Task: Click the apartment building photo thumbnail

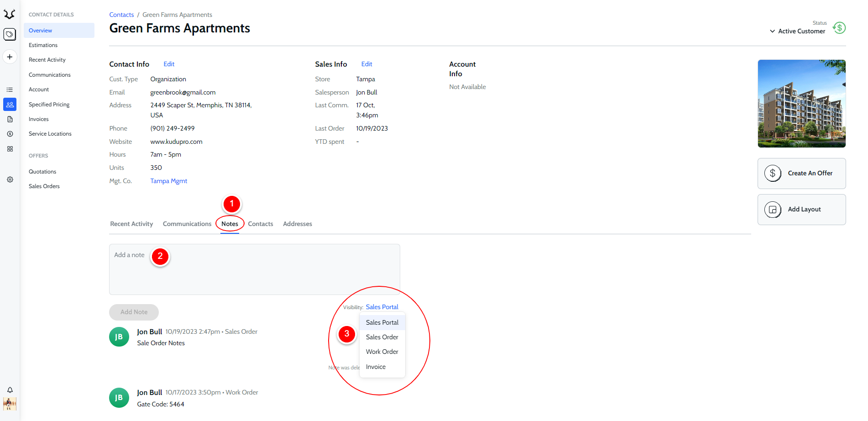Action: point(801,104)
